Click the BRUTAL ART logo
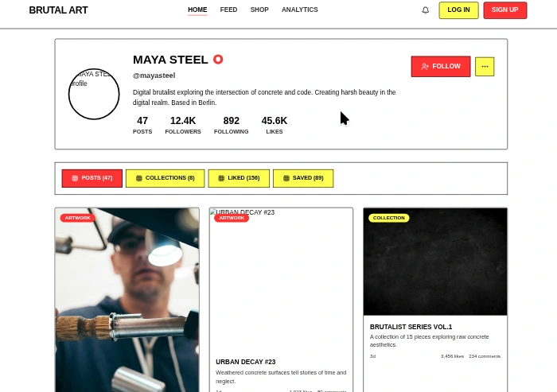This screenshot has height=392, width=557. coord(59,10)
